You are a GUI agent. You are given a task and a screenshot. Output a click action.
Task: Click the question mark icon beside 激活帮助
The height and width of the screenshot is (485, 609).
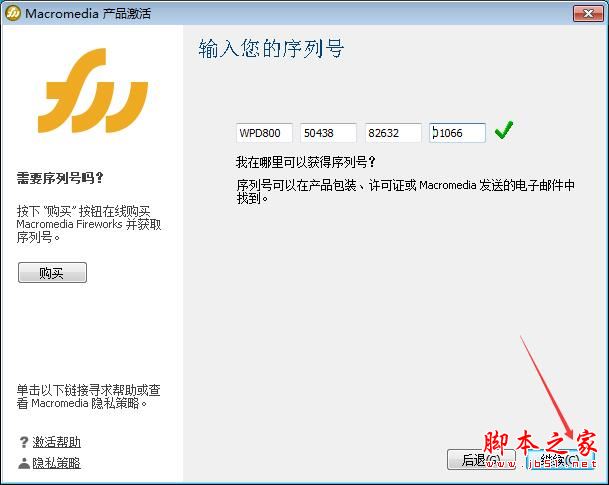tap(24, 442)
